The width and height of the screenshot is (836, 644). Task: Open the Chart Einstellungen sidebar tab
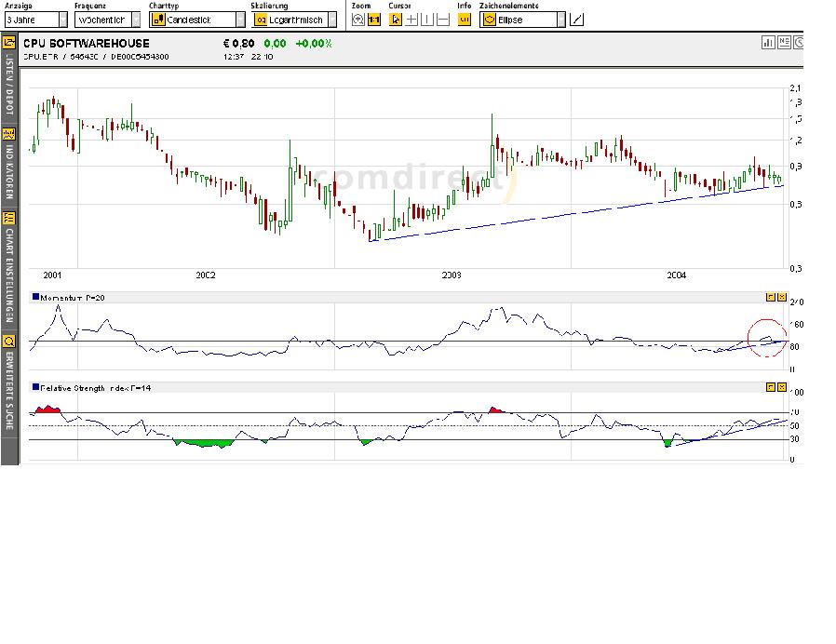9,270
